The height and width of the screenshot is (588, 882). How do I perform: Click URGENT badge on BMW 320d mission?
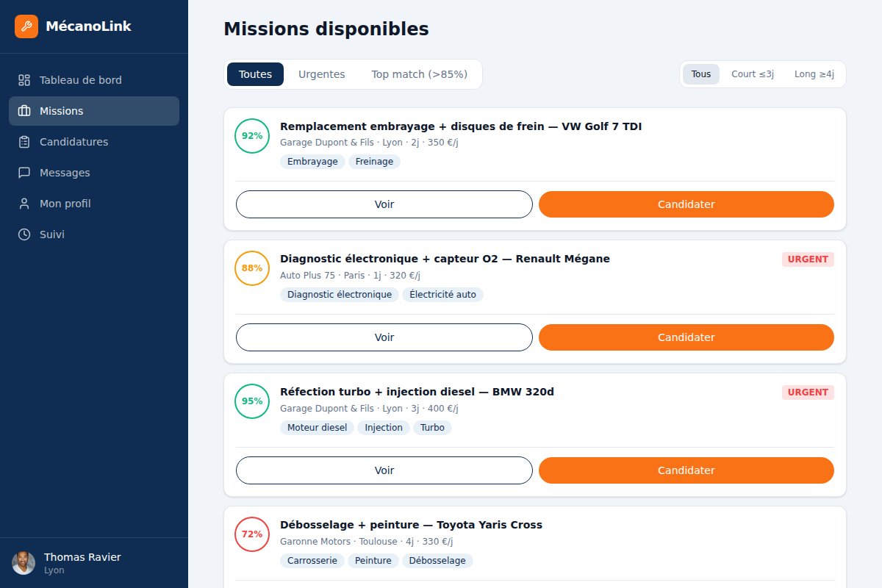[808, 392]
